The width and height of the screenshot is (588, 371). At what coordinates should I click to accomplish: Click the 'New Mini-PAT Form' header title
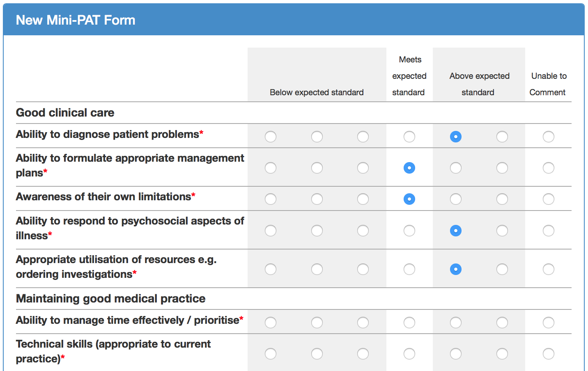pyautogui.click(x=76, y=20)
